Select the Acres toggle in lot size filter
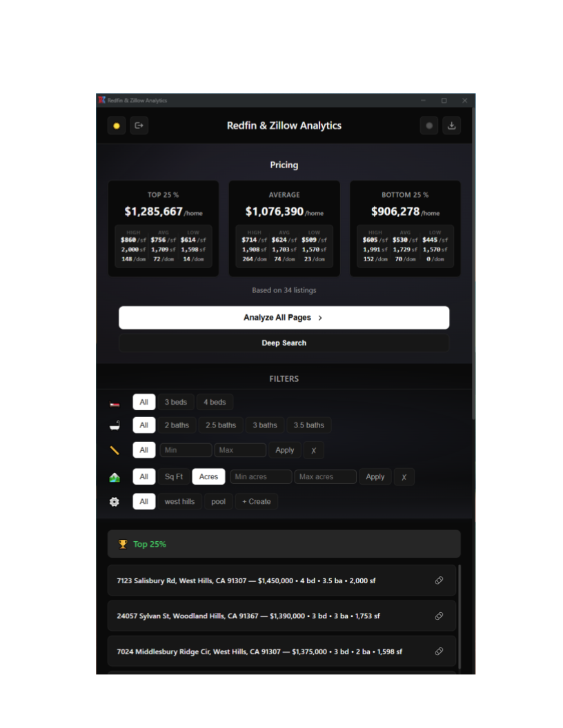 click(x=208, y=476)
